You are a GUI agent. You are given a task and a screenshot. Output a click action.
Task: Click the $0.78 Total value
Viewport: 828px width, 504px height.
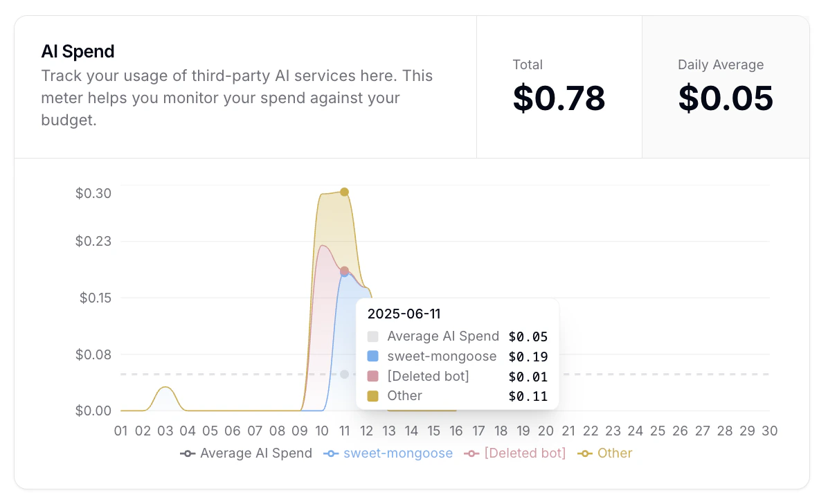(559, 99)
